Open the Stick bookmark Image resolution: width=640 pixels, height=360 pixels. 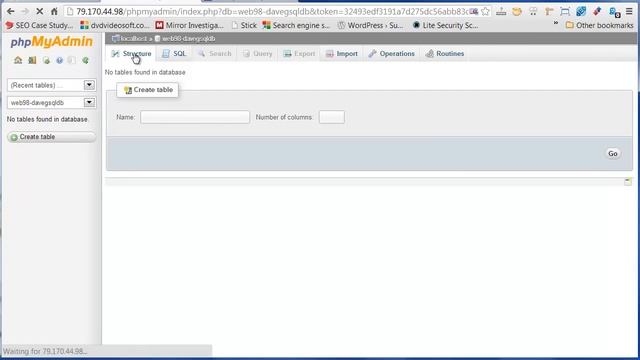point(244,25)
